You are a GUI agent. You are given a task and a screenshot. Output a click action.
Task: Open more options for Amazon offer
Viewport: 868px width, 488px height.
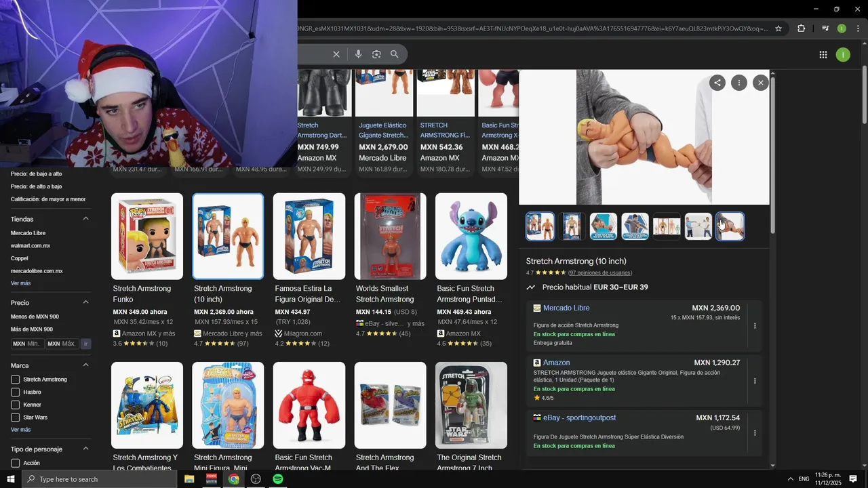click(x=755, y=381)
